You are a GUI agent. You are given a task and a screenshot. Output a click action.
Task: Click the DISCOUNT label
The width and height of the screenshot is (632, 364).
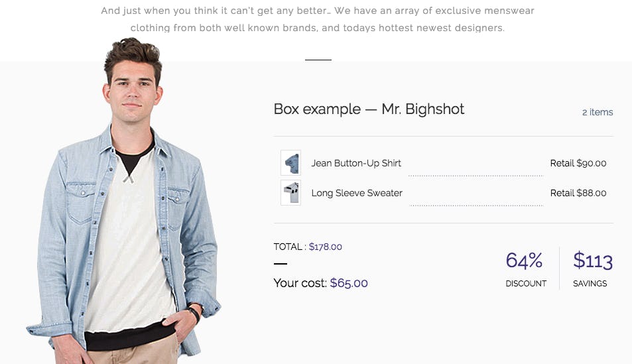526,284
